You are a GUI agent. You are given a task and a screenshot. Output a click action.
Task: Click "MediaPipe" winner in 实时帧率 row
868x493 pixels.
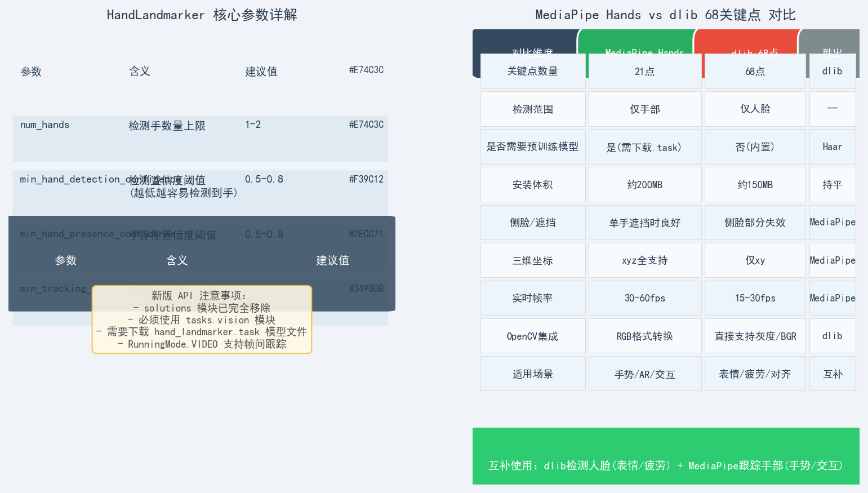pyautogui.click(x=833, y=298)
